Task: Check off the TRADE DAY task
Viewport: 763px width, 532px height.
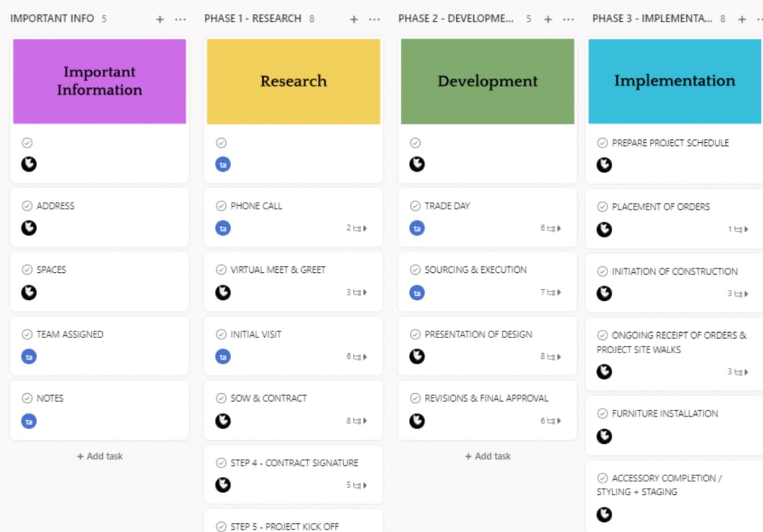Action: [415, 206]
